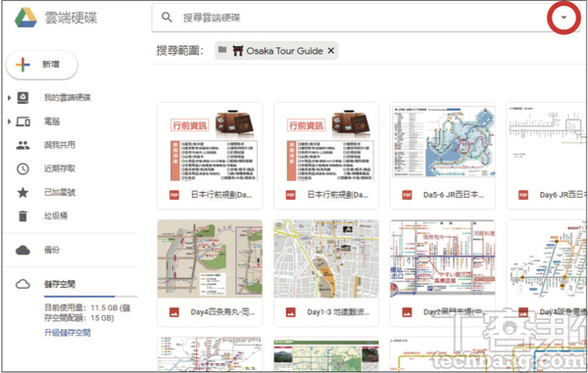Click image icon of Day2黑門市場 file
588x373 pixels.
click(x=407, y=312)
